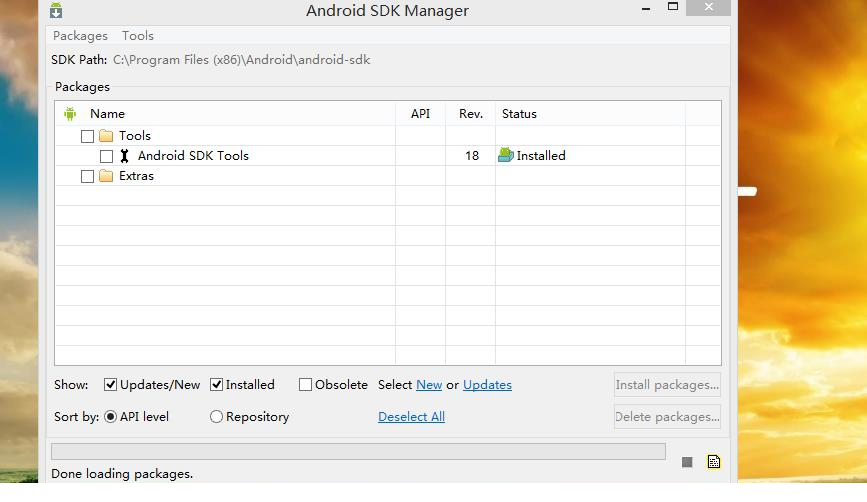Click the Extras folder icon
Image resolution: width=867 pixels, height=502 pixels.
106,176
